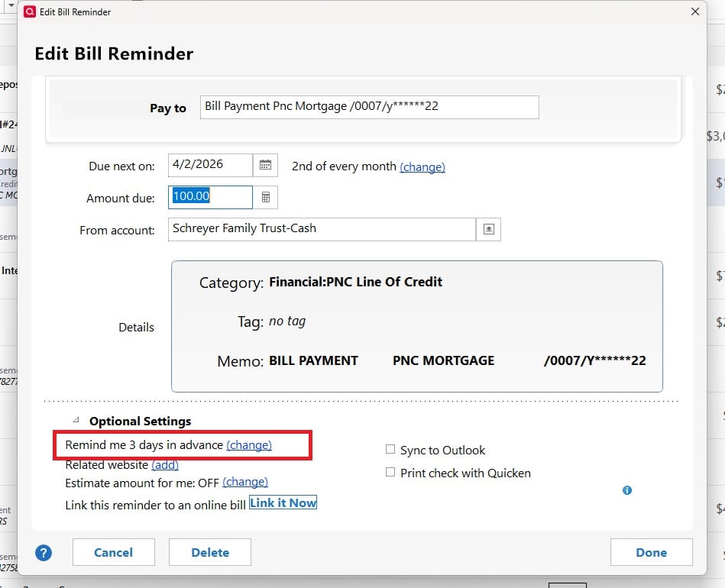725x588 pixels.
Task: Click the Category Financial:PNC Line Of Credit
Action: point(355,282)
